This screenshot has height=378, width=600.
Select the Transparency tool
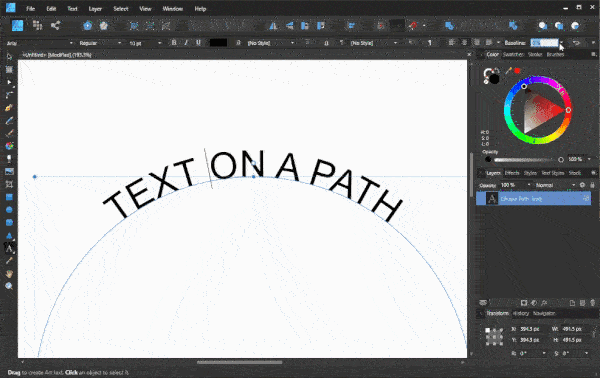[x=9, y=158]
